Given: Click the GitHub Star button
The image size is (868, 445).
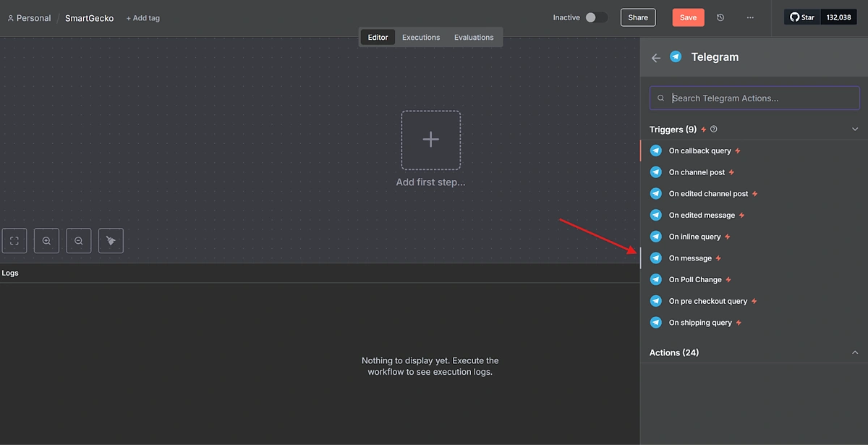Looking at the screenshot, I should pyautogui.click(x=801, y=17).
